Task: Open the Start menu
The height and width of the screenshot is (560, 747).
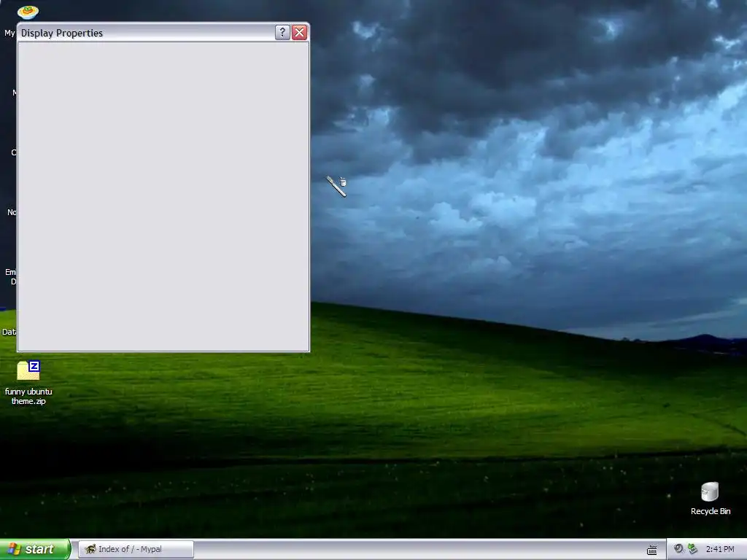Action: [x=35, y=549]
